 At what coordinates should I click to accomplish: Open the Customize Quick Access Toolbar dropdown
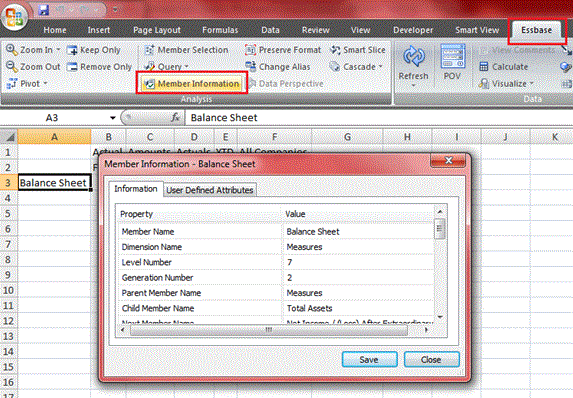(x=115, y=10)
